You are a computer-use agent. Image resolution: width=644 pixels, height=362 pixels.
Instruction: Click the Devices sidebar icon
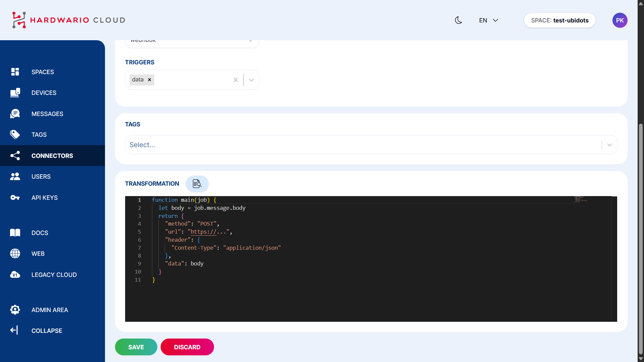pos(15,93)
